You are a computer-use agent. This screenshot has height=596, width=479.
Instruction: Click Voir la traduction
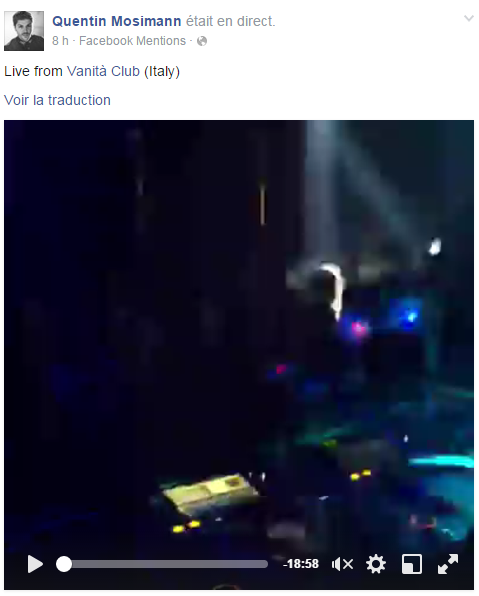57,100
